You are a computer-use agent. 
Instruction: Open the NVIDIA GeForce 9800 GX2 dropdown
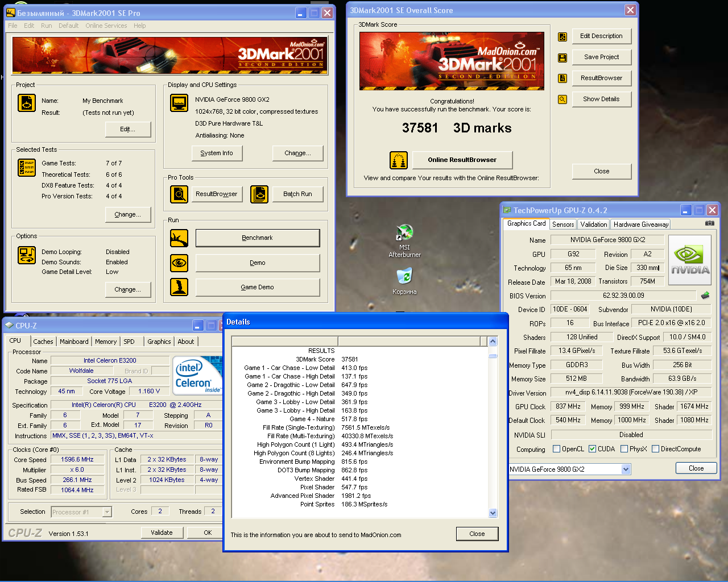(626, 469)
